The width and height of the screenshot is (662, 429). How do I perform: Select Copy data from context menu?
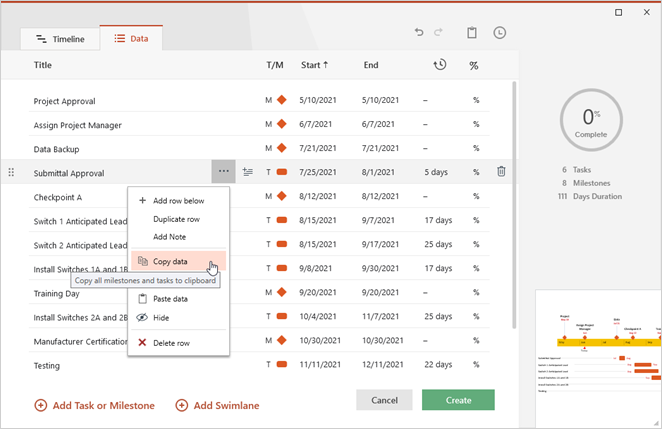[169, 261]
